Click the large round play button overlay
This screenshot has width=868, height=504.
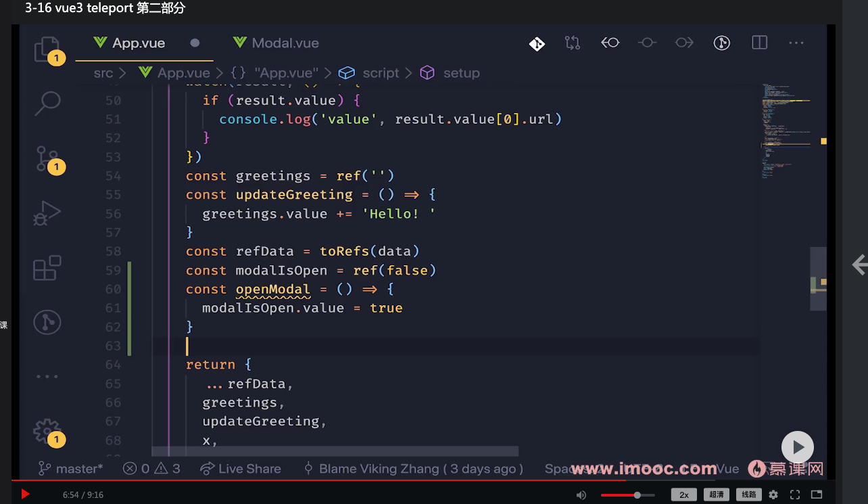coord(798,447)
